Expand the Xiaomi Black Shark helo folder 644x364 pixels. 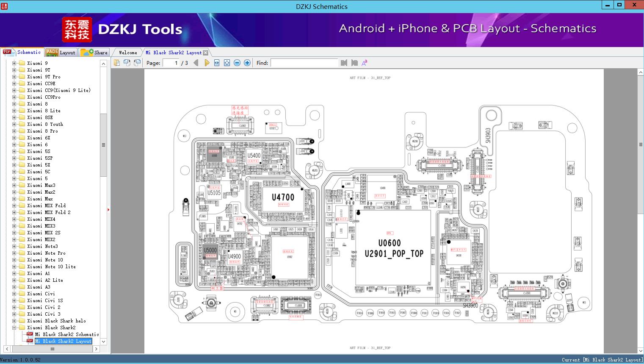14,321
